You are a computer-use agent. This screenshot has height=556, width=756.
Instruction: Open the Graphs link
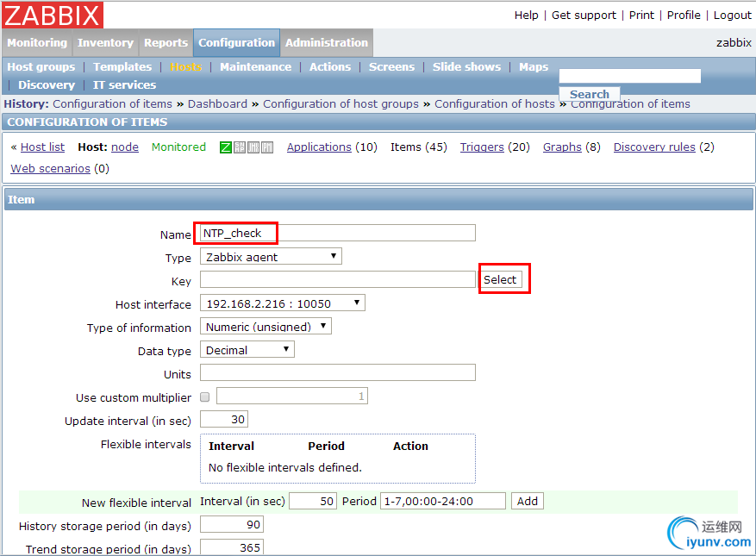click(562, 147)
